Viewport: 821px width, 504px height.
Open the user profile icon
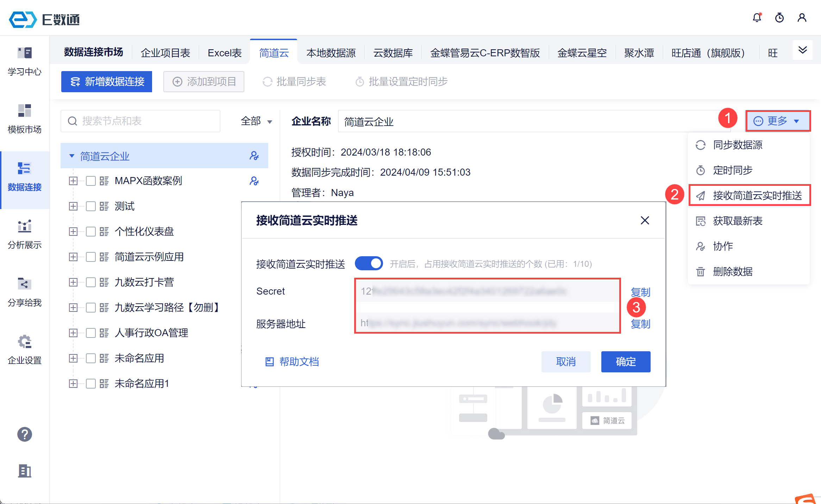pyautogui.click(x=802, y=18)
